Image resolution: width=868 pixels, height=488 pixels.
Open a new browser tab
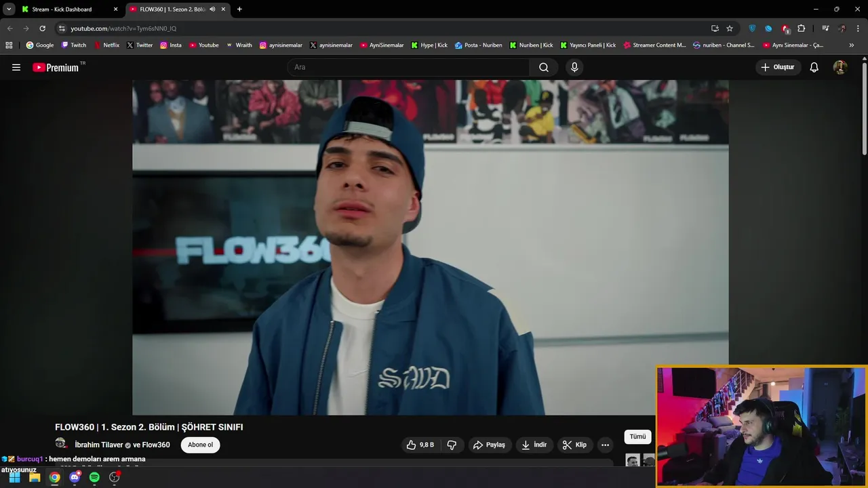(x=239, y=9)
